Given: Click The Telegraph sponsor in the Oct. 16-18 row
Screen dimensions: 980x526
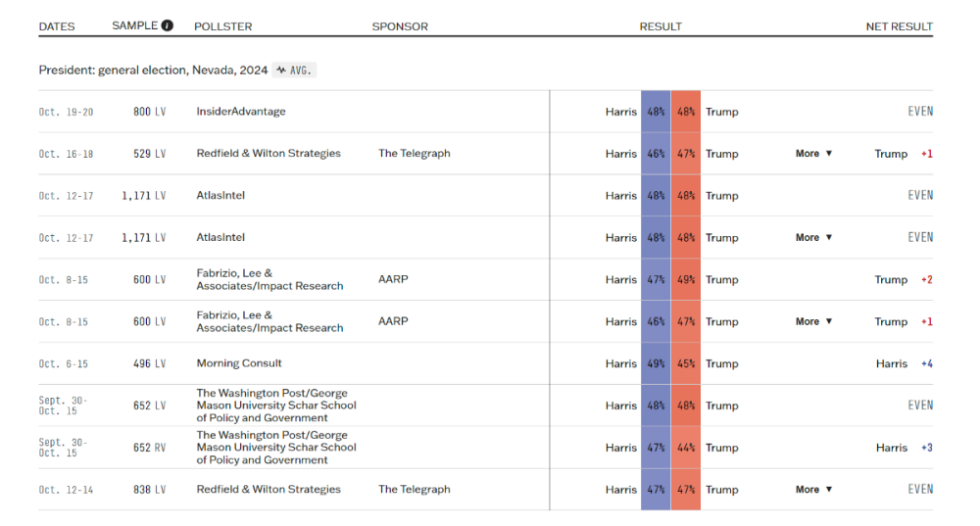Looking at the screenshot, I should pyautogui.click(x=415, y=154).
